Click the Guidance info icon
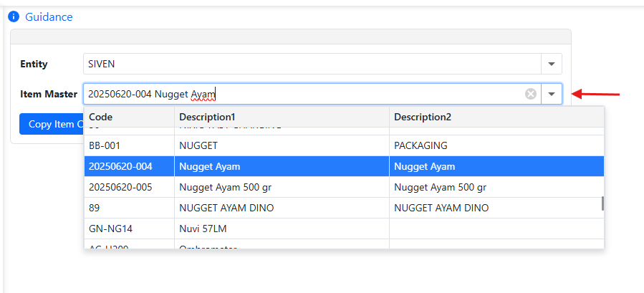Viewport: 644px width, 293px height. [x=14, y=17]
